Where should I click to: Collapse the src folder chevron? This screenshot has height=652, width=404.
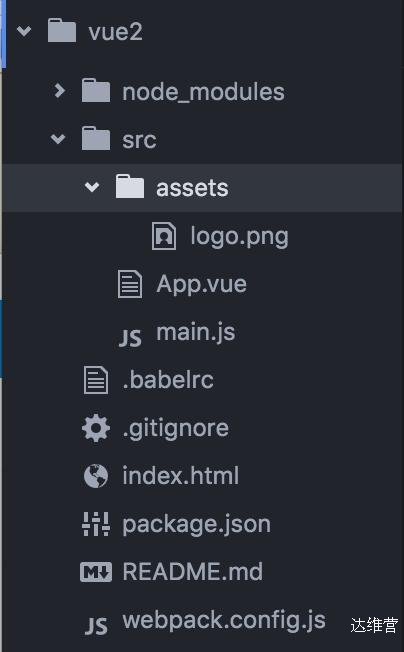tap(58, 139)
